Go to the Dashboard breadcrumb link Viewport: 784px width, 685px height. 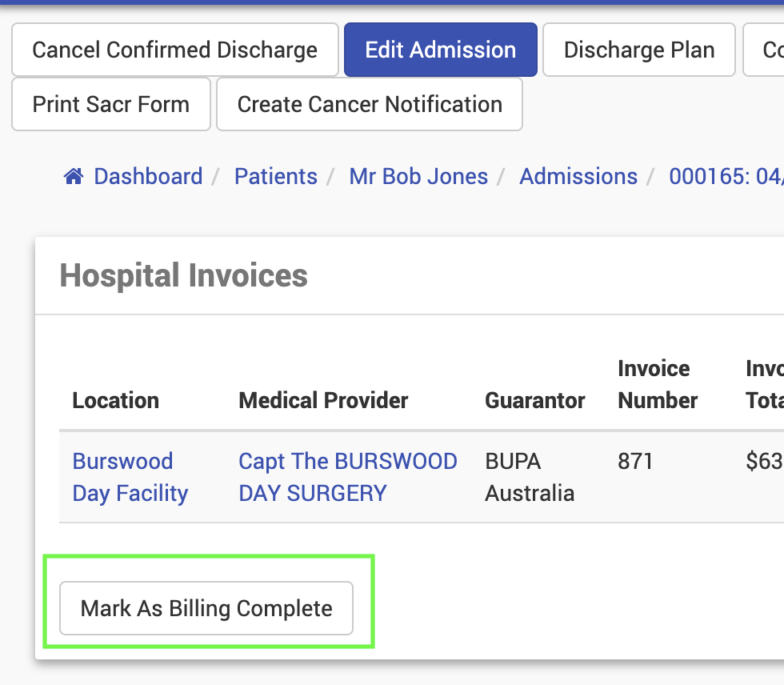[x=148, y=176]
